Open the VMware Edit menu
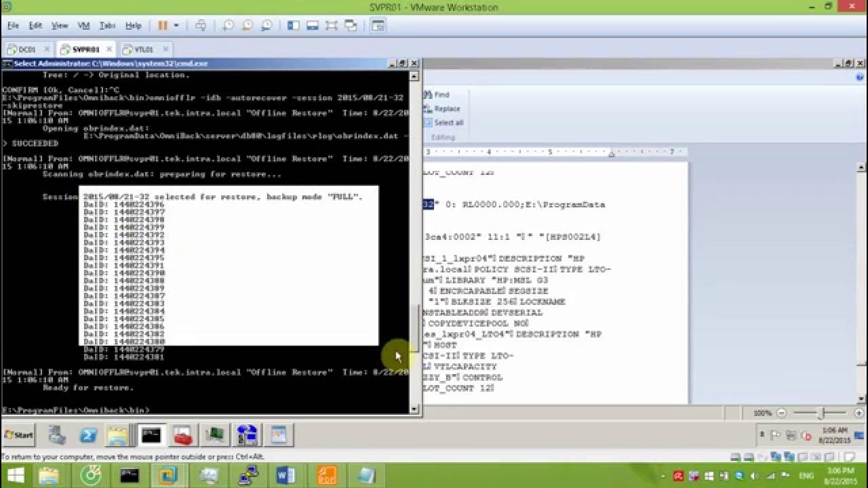This screenshot has height=488, width=868. pos(35,26)
